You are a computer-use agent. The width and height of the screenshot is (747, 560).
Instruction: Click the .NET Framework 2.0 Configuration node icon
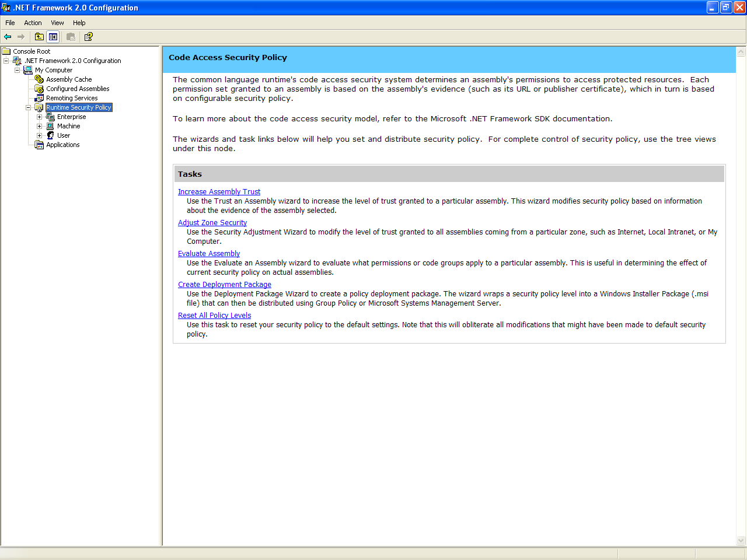click(18, 61)
